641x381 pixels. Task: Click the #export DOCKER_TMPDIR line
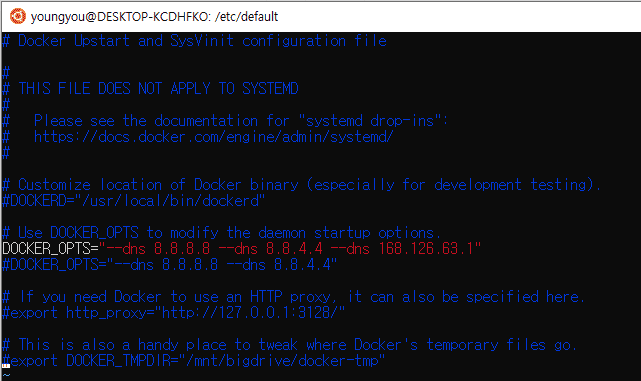click(193, 361)
